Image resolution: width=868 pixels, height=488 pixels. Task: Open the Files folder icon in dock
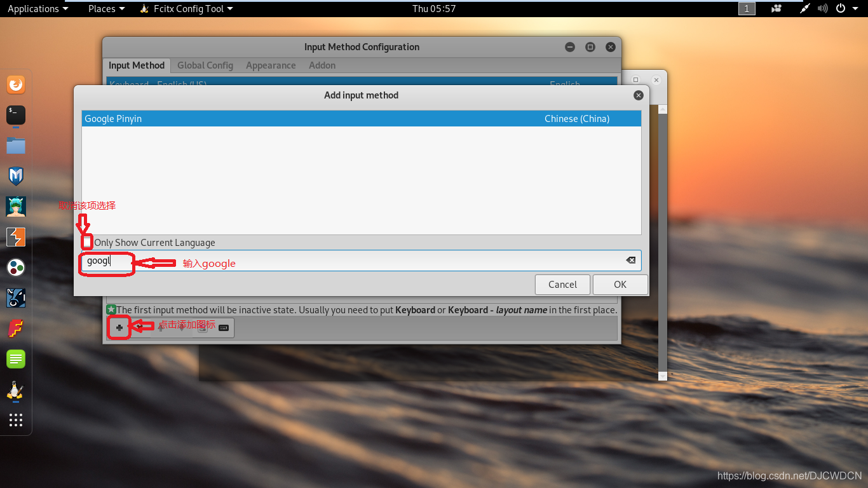(16, 146)
